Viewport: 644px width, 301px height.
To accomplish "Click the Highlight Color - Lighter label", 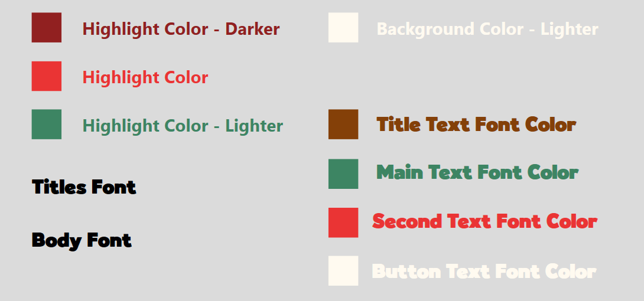I will [x=183, y=126].
